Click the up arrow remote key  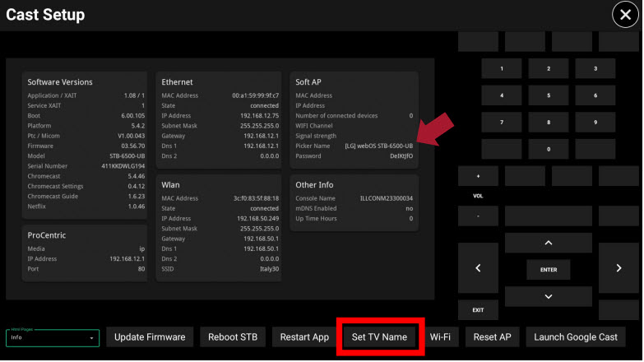click(x=549, y=243)
